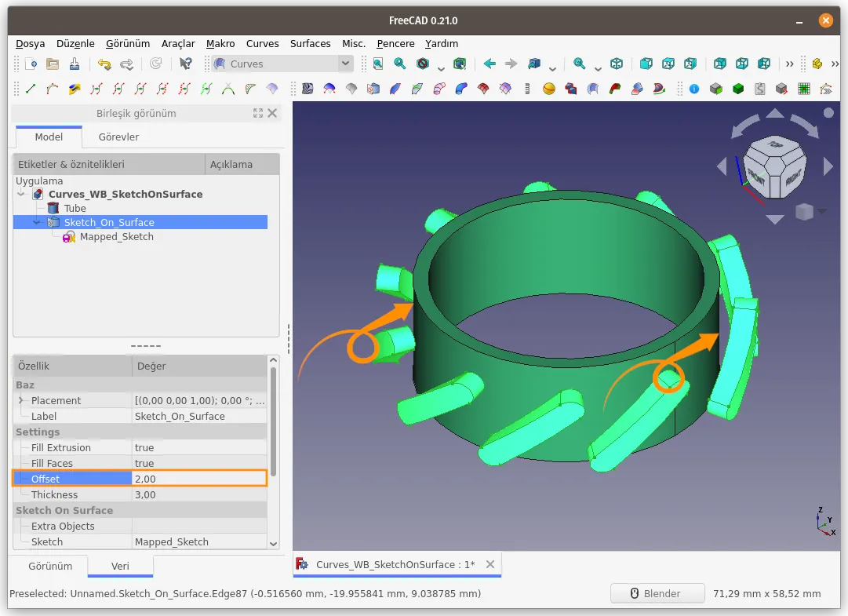
Task: Click the Thickness value 3,00
Action: 199,494
